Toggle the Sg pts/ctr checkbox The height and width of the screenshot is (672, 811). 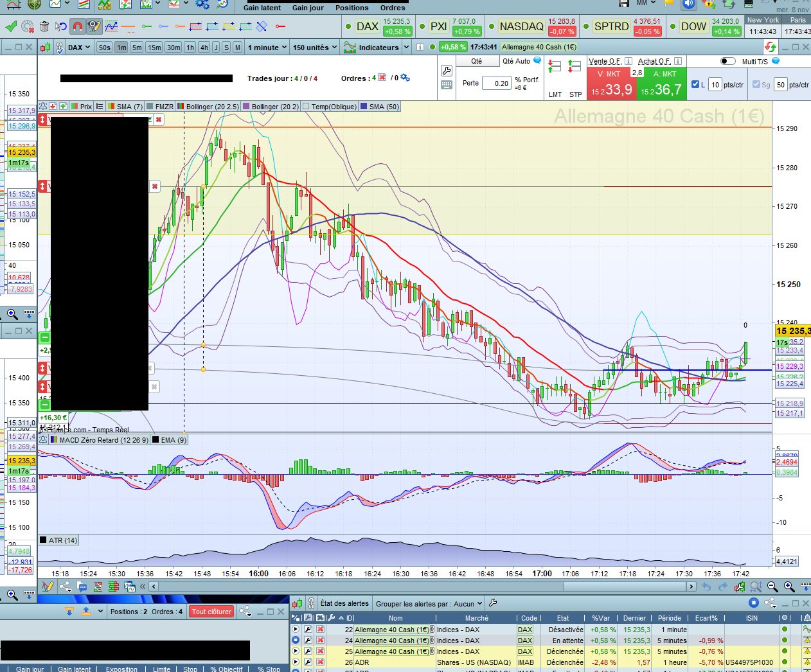click(756, 84)
